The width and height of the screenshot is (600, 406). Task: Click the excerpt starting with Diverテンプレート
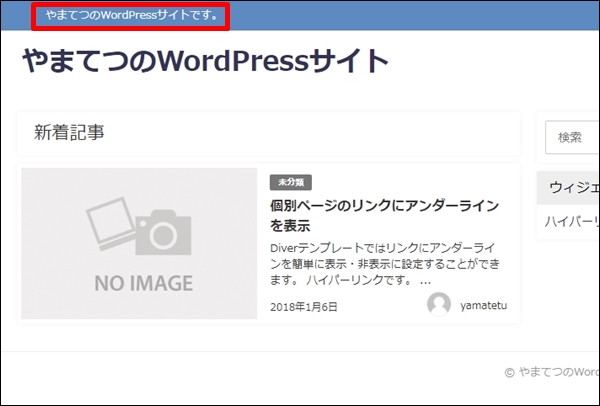[x=385, y=264]
